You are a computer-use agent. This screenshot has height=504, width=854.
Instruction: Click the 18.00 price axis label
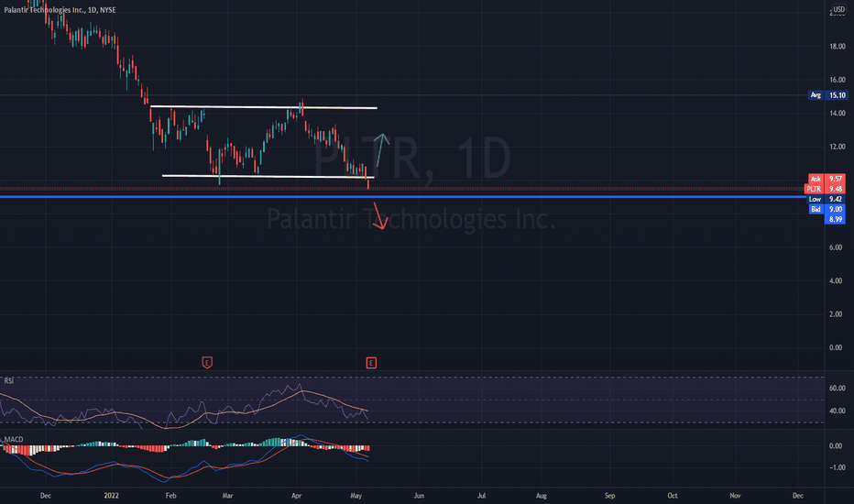pyautogui.click(x=838, y=47)
